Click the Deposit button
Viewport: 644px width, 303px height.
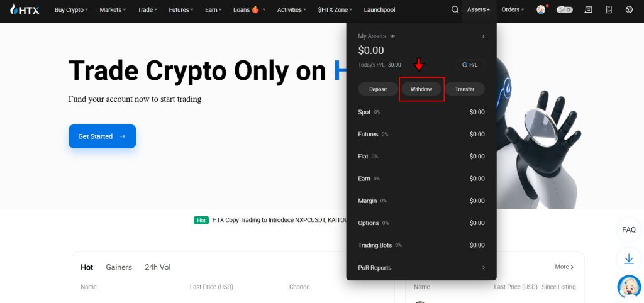[x=378, y=89]
